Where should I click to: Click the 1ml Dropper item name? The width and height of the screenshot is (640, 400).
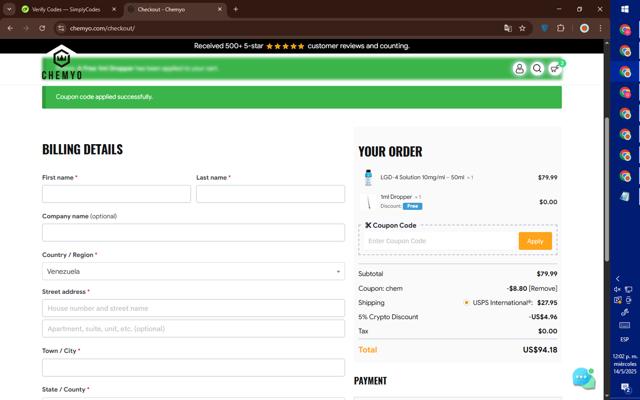pos(396,197)
